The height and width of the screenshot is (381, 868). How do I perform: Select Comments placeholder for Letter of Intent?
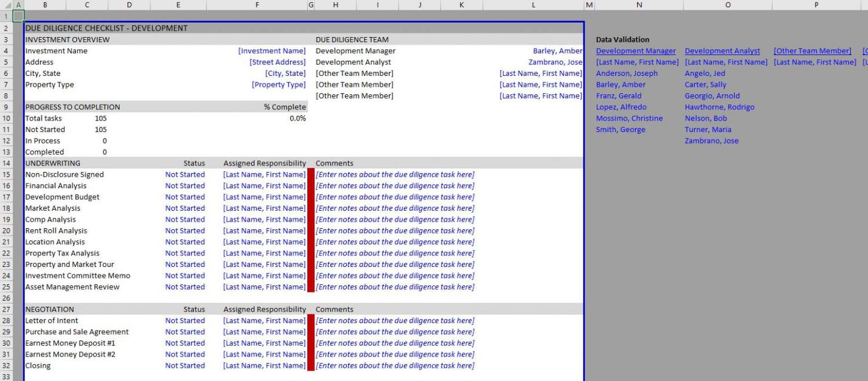click(x=396, y=320)
